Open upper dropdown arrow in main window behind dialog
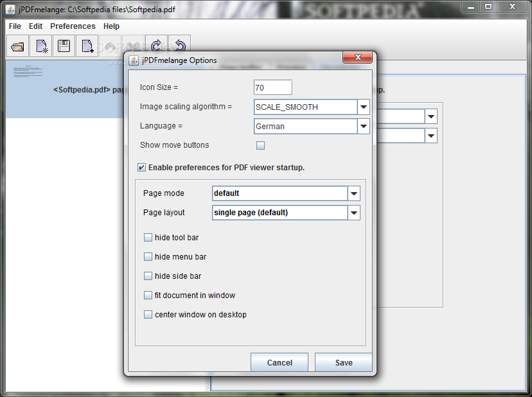The width and height of the screenshot is (532, 397). [x=431, y=116]
